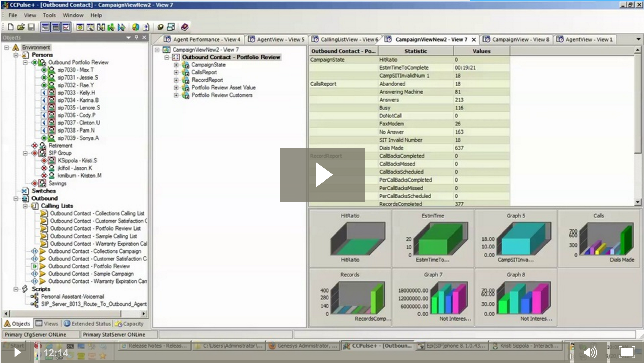The image size is (644, 363).
Task: Collapse the SIP Group tree node
Action: [x=25, y=153]
